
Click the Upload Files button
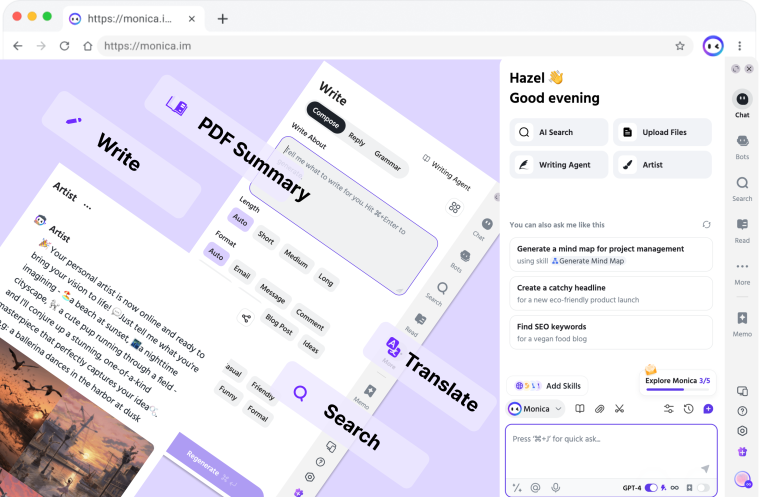coord(662,132)
